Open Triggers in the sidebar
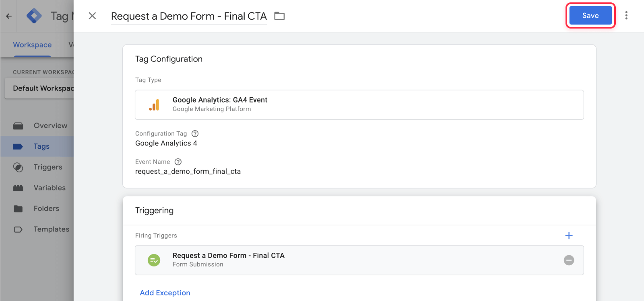 (x=47, y=167)
